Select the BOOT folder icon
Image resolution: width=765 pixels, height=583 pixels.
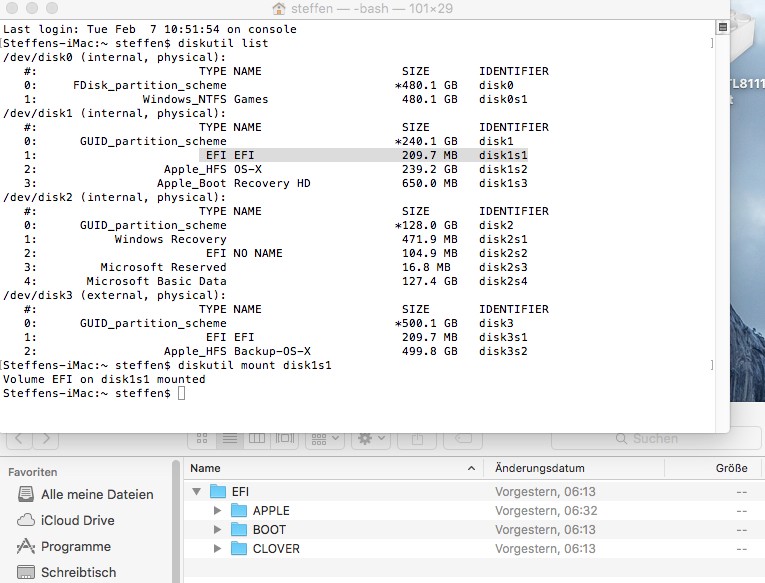239,529
